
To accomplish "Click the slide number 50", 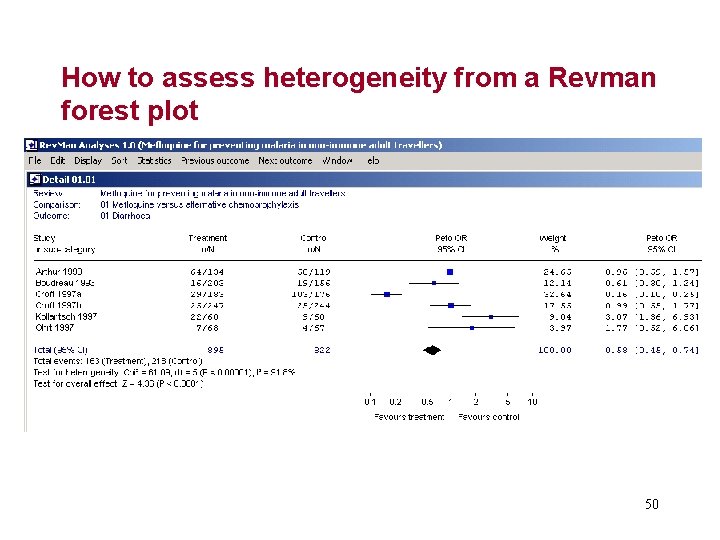I will pyautogui.click(x=652, y=504).
